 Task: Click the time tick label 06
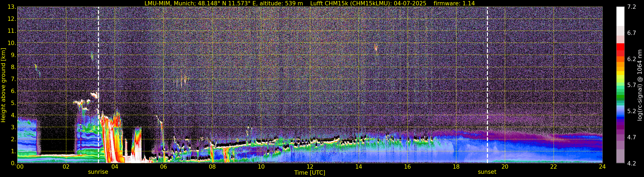coord(164,167)
